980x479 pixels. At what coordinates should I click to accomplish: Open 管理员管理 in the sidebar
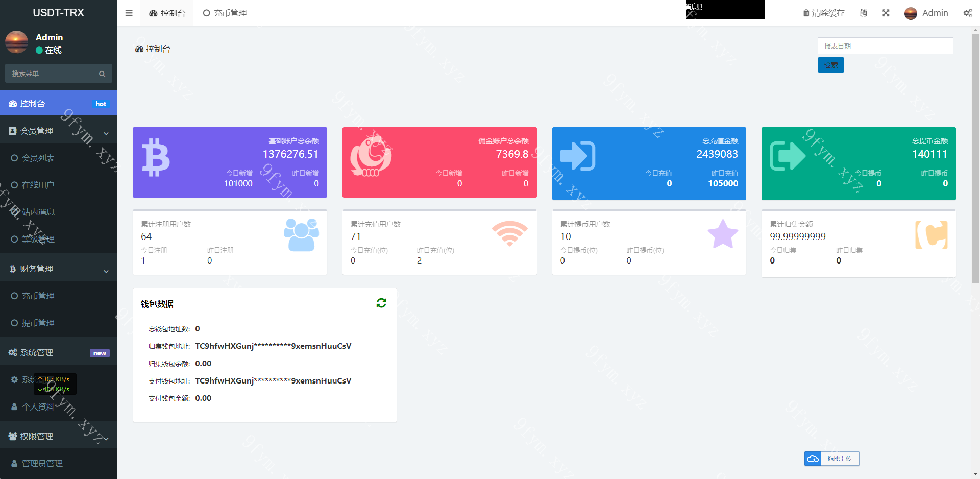pyautogui.click(x=59, y=464)
